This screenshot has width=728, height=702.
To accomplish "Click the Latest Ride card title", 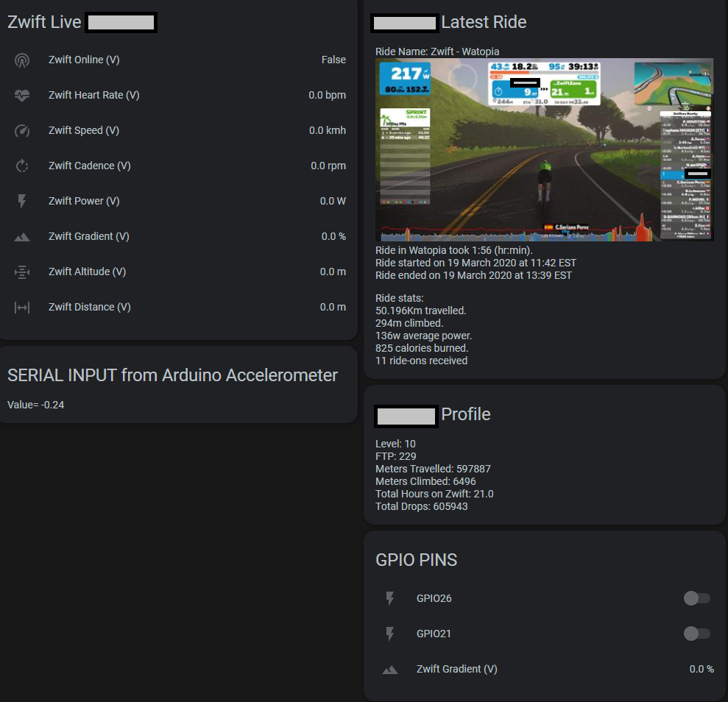I will [x=484, y=22].
